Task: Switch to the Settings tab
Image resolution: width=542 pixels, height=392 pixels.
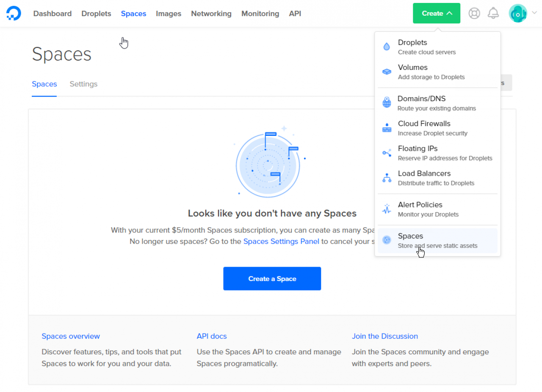Action: pyautogui.click(x=83, y=84)
